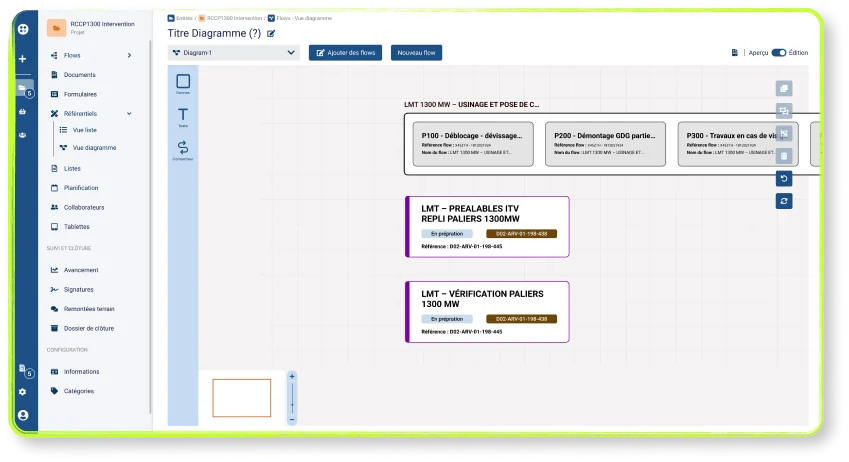Click the Titre Diagramme (?) heading
The width and height of the screenshot is (849, 462).
(214, 34)
